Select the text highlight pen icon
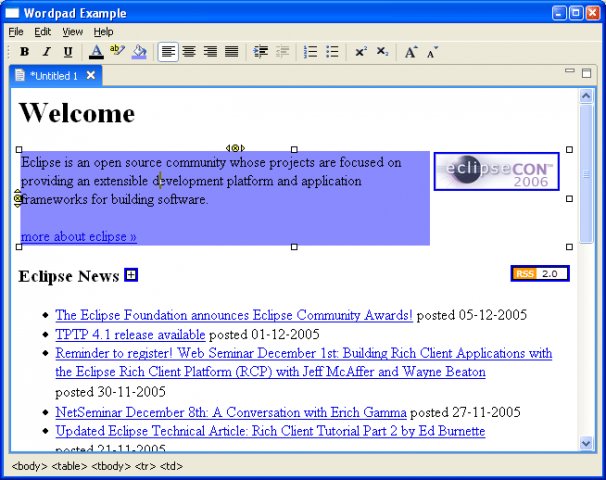 point(117,51)
